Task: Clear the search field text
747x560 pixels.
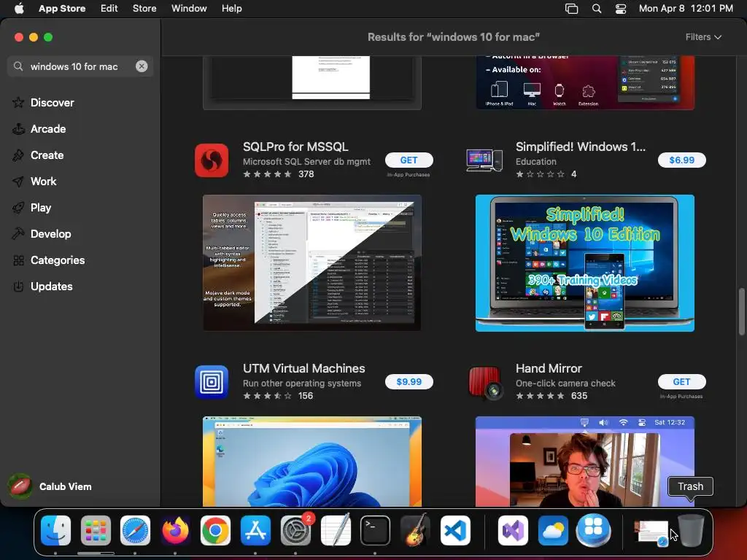Action: (x=142, y=66)
